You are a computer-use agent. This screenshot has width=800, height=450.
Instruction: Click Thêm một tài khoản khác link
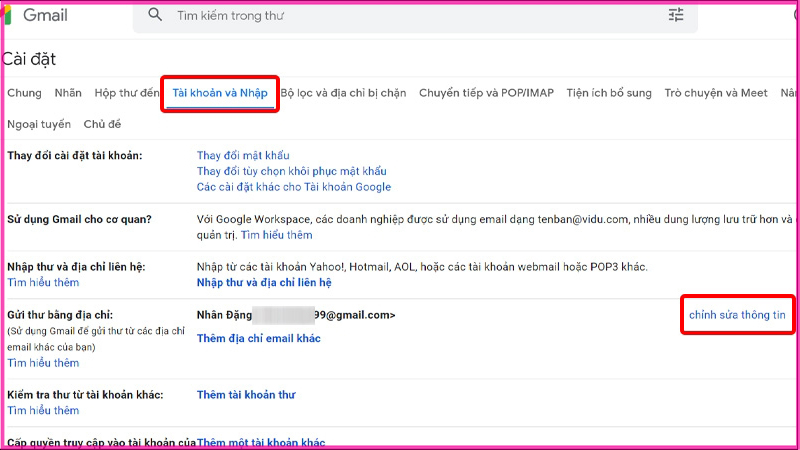(261, 442)
